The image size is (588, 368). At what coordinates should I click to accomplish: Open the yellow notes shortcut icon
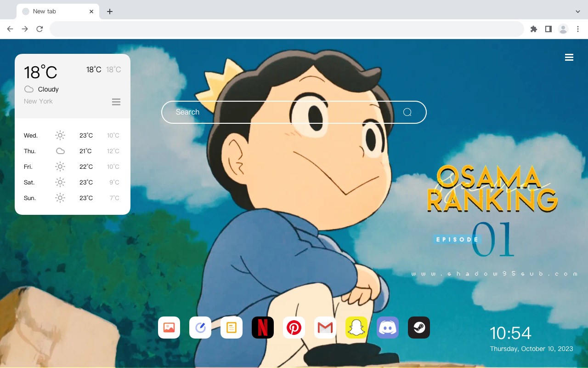(232, 328)
